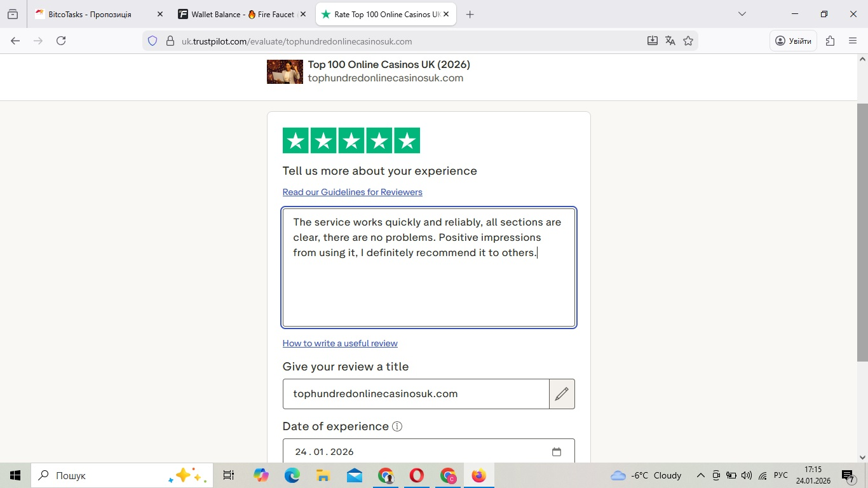This screenshot has width=868, height=488.
Task: Open Read our Guidelines for Reviewers link
Action: pyautogui.click(x=352, y=192)
